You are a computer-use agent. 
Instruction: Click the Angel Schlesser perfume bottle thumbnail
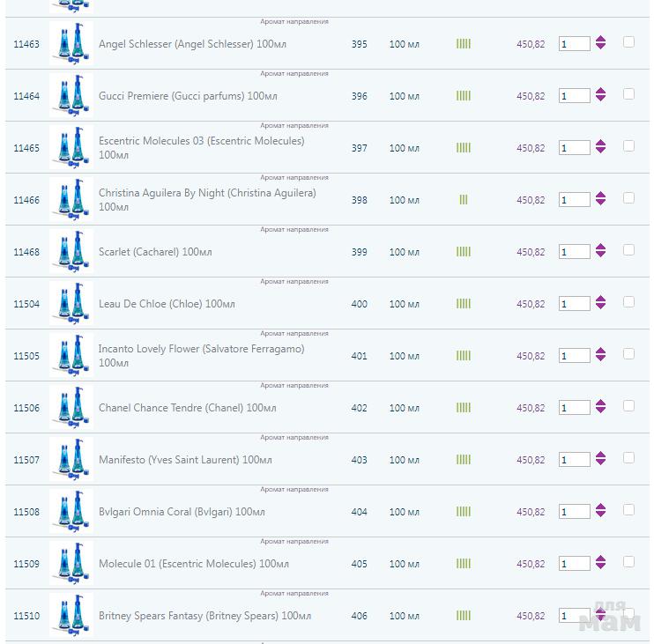71,44
